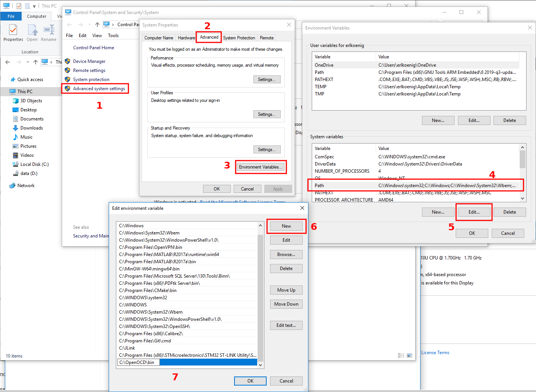This screenshot has height=392, width=536.
Task: Select Path row in system variables
Action: pos(416,186)
